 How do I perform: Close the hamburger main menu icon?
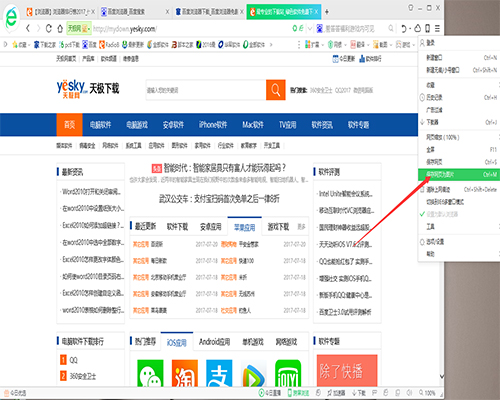(437, 29)
